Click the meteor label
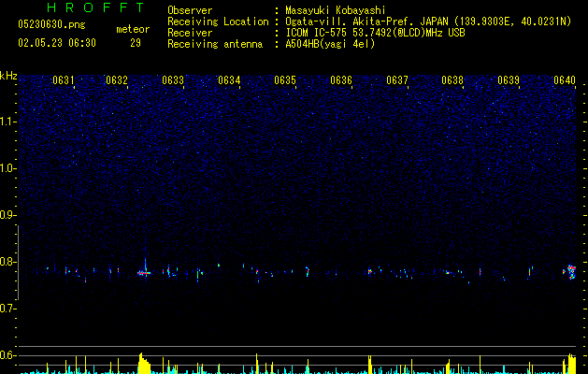588x374 pixels. click(x=133, y=29)
